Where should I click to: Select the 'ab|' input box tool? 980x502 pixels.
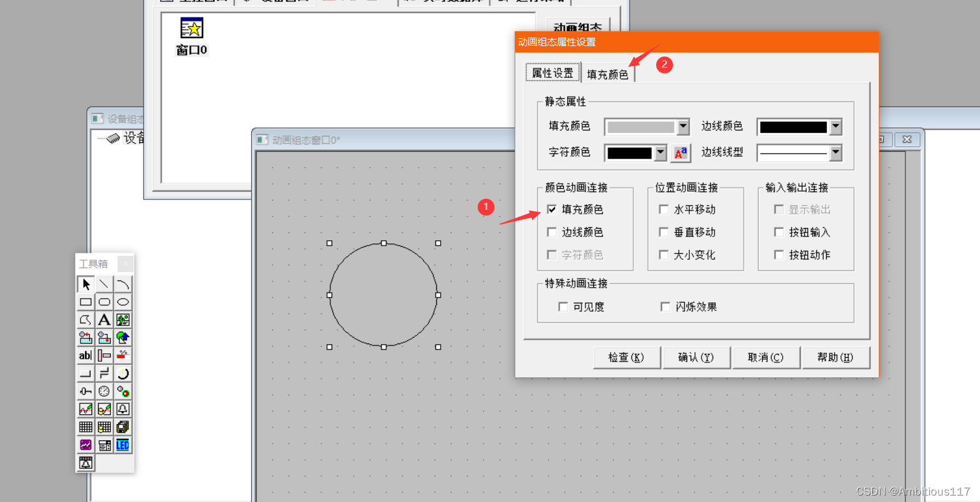tap(86, 355)
